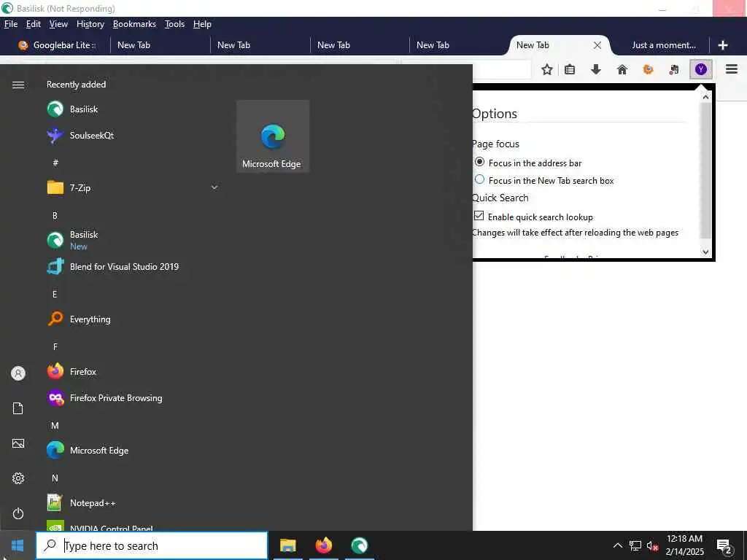Click the Type here to search box
The width and height of the screenshot is (747, 560).
tap(152, 545)
